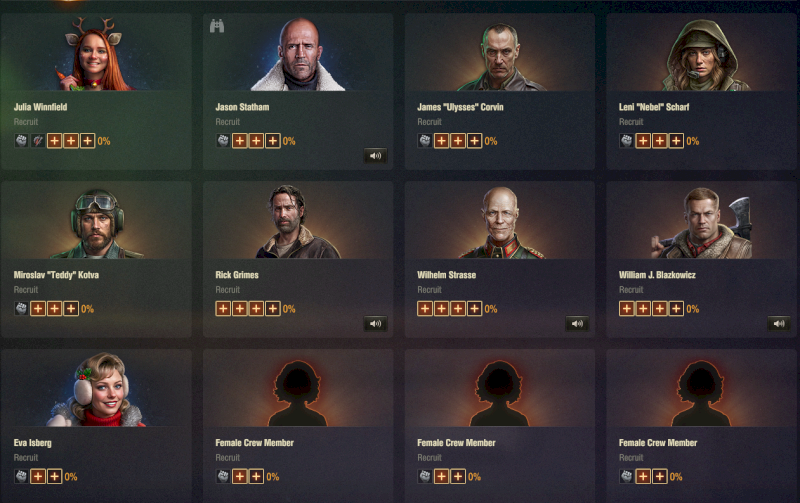Select Eva Isberg's portrait

pyautogui.click(x=97, y=389)
